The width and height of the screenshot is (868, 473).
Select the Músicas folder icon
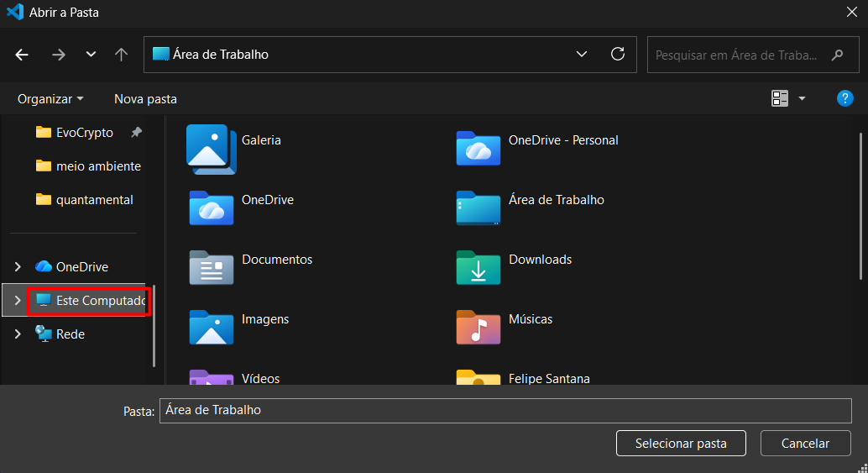(x=478, y=327)
